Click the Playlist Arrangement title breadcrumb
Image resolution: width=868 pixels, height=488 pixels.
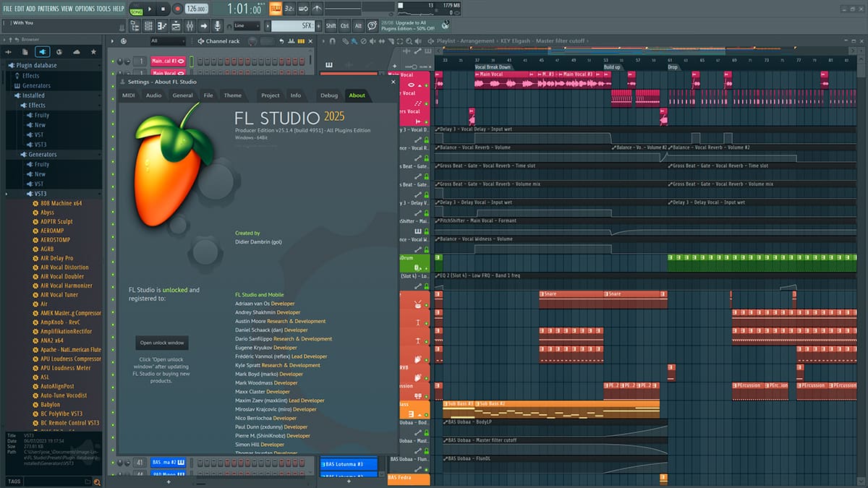[467, 41]
